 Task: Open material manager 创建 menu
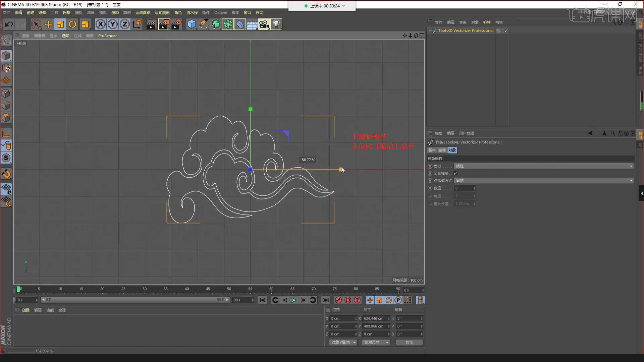26,310
